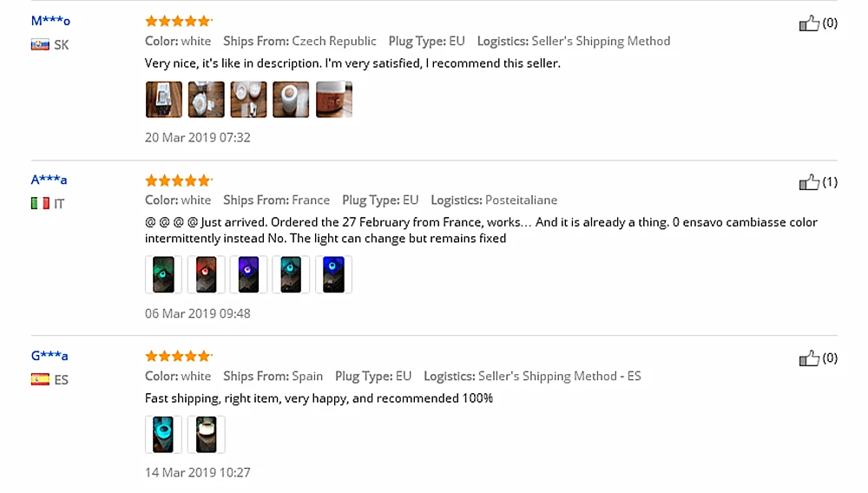This screenshot has width=868, height=493.
Task: Open reviewer profile A***a
Action: (49, 180)
